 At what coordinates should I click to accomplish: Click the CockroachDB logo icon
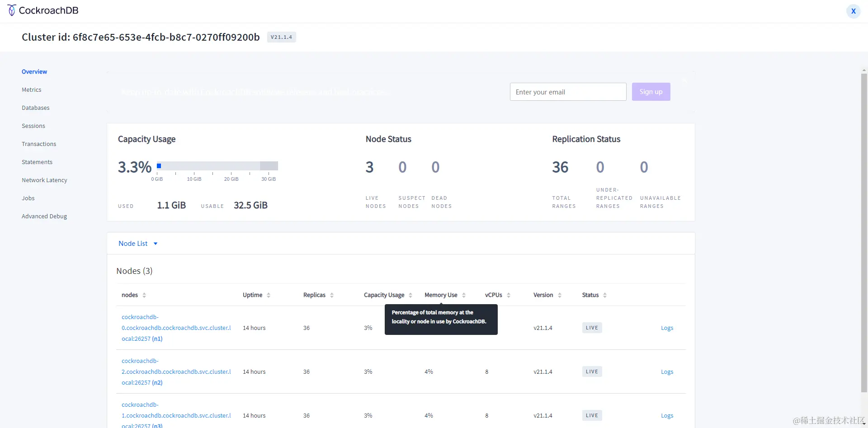[x=12, y=10]
